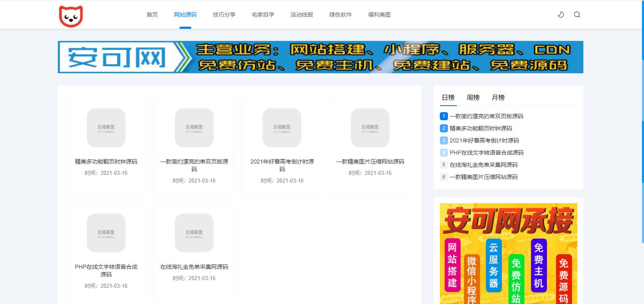Open thumbnail of 精美多功能翻页时钟源码 card
The image size is (644, 304).
tap(106, 128)
